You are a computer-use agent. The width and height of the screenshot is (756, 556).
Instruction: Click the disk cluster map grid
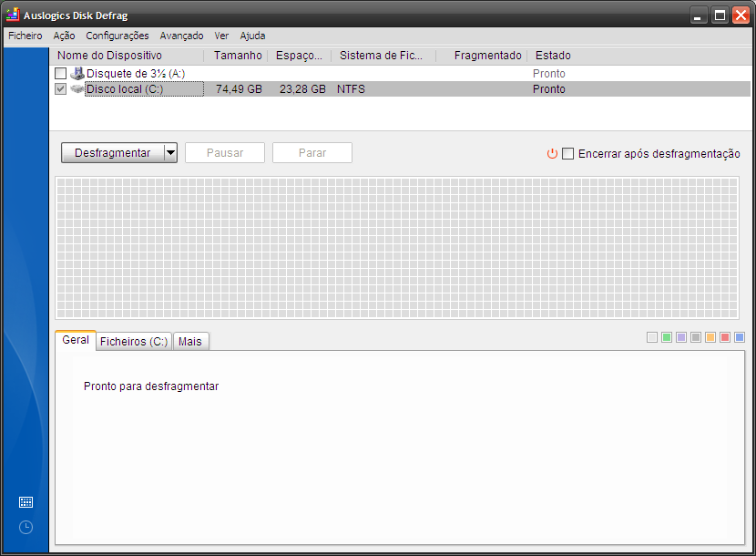(397, 248)
